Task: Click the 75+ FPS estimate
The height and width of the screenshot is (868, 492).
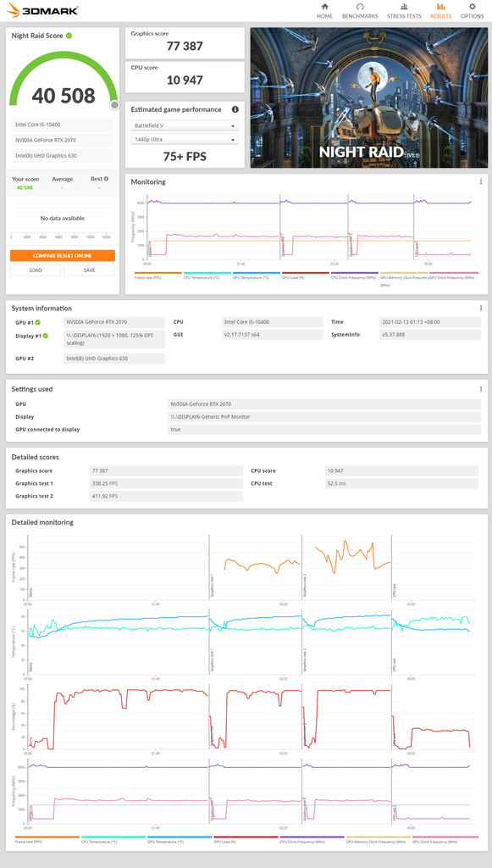Action: (x=185, y=157)
